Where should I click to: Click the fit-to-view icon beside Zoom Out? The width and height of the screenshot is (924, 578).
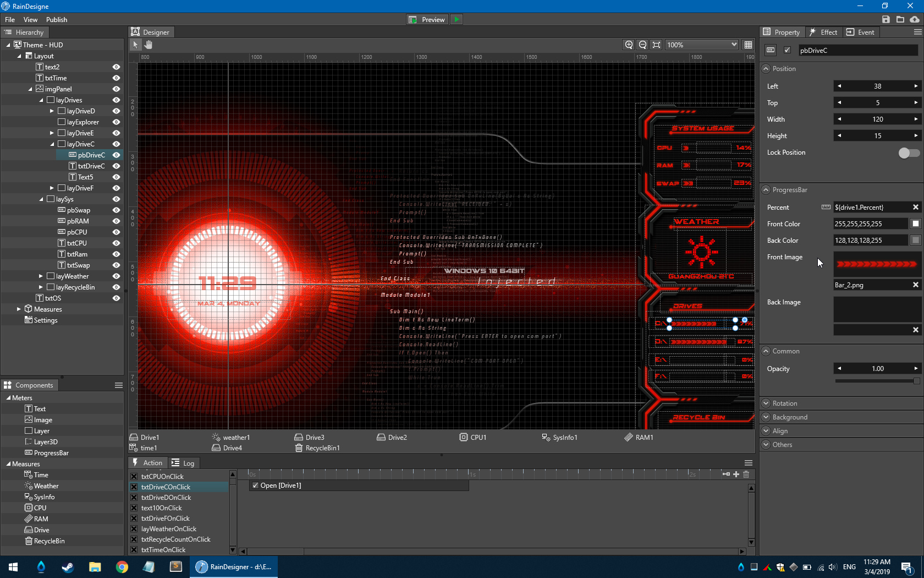click(x=656, y=45)
